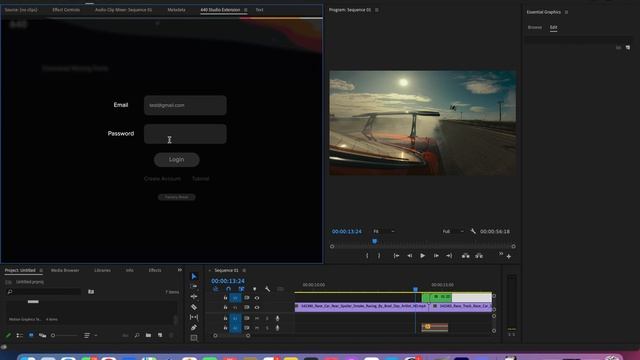Select the Pen tool in Tools panel
This screenshot has height=360, width=640.
(194, 327)
